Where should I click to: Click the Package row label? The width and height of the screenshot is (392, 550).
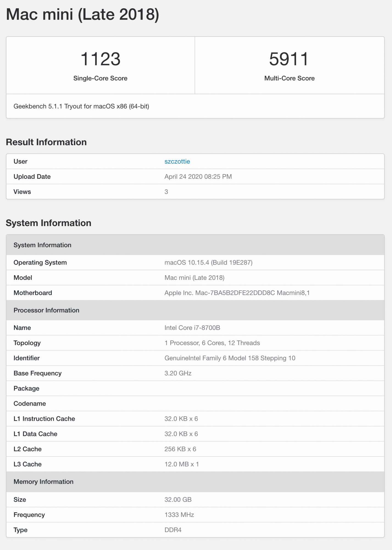(26, 388)
